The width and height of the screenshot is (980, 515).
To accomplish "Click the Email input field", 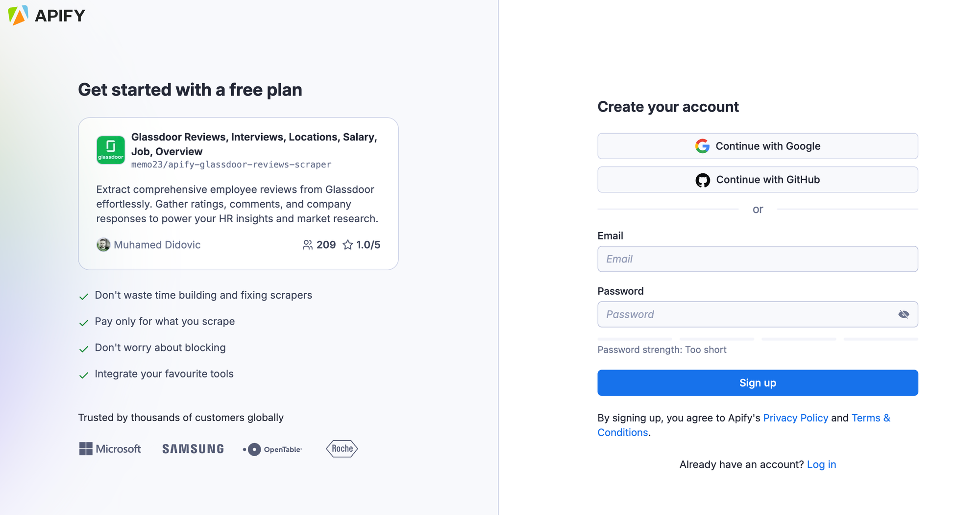I will [x=758, y=259].
